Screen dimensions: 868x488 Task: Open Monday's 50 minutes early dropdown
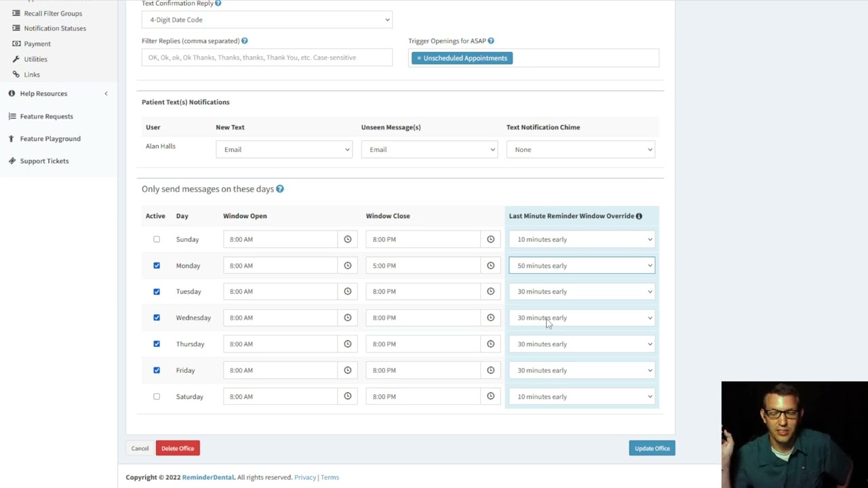(x=582, y=266)
